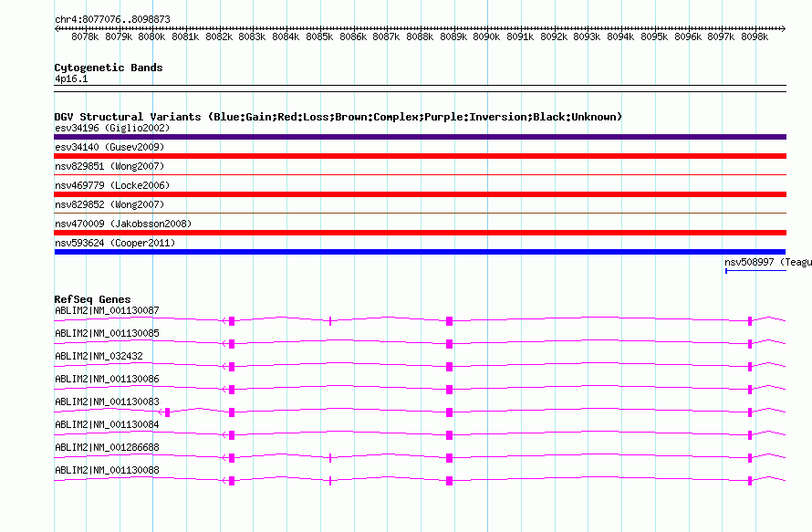The image size is (812, 532).
Task: Select NM_001130087 exon near 8082k
Action: [x=232, y=321]
